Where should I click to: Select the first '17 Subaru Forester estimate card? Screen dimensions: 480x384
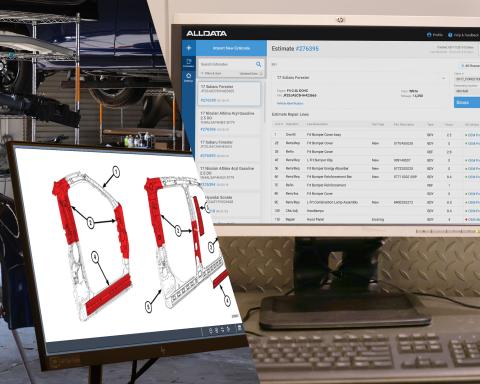(x=229, y=93)
